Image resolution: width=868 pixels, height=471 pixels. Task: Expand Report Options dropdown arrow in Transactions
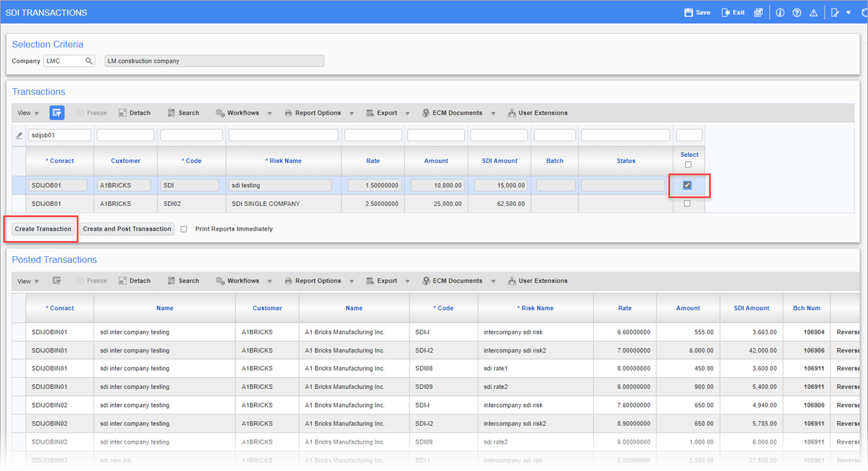point(351,113)
